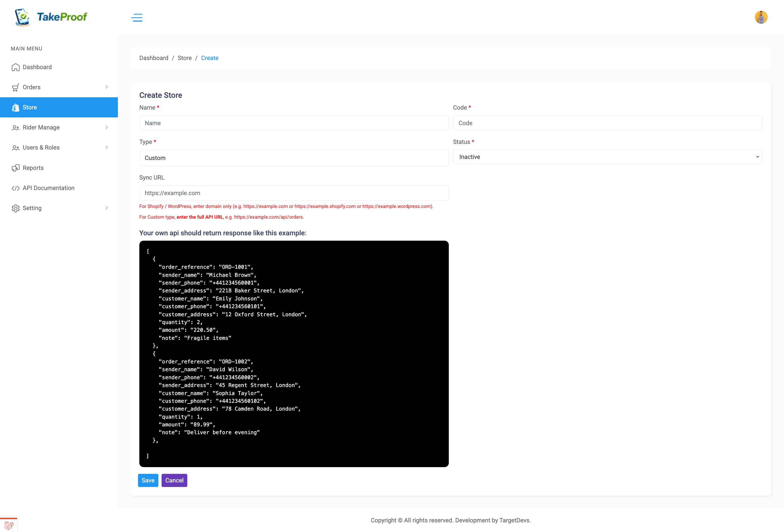Open the user avatar profile menu
The width and height of the screenshot is (784, 532).
click(761, 17)
